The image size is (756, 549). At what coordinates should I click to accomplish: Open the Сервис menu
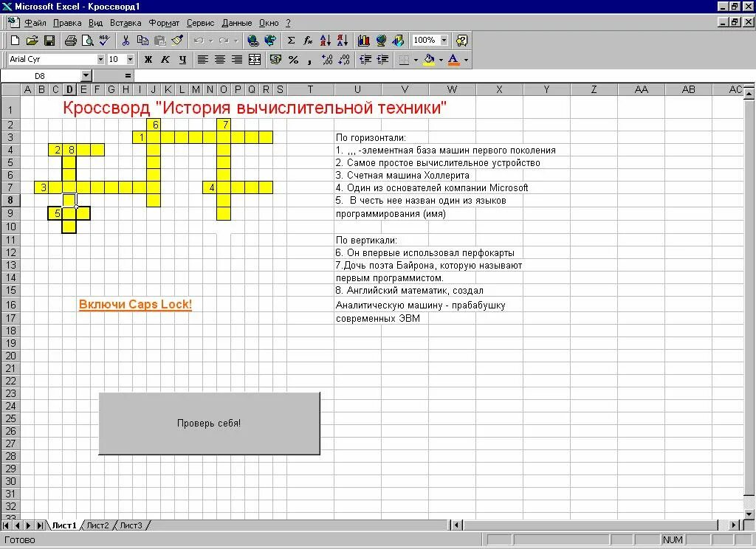click(200, 23)
